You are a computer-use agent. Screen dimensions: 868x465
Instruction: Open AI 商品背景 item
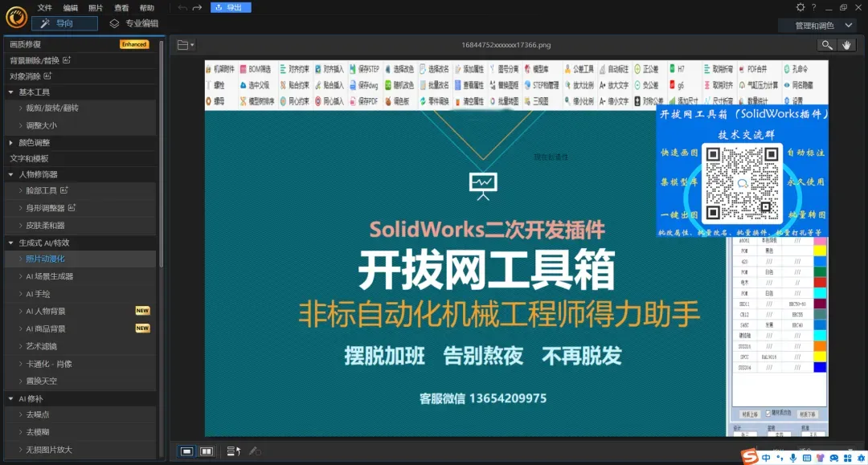[x=80, y=329]
